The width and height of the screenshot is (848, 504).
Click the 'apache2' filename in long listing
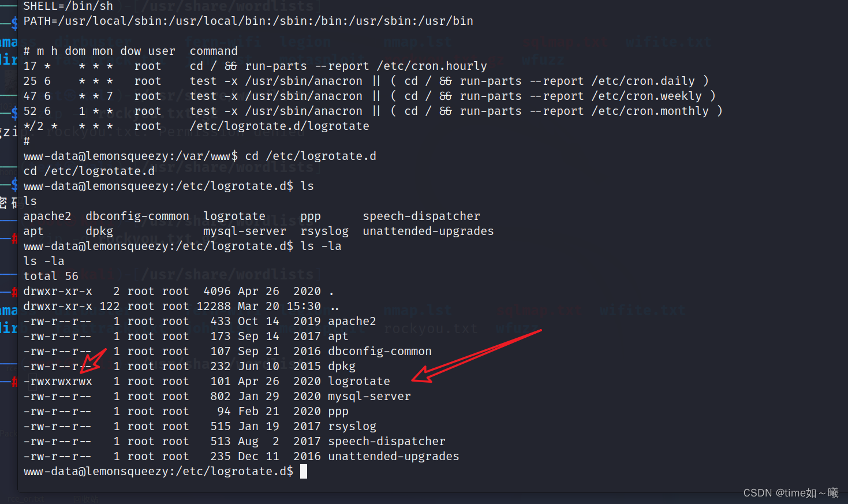click(352, 322)
